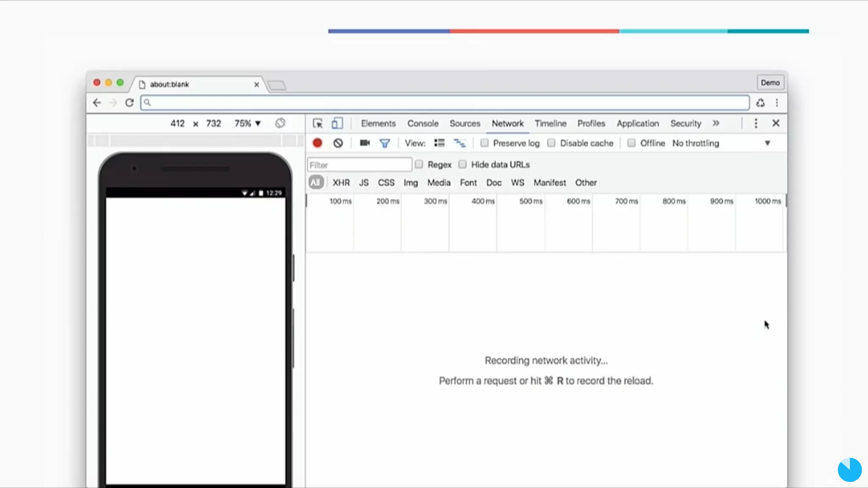868x488 pixels.
Task: Select the inspect element picker icon
Action: click(x=317, y=123)
